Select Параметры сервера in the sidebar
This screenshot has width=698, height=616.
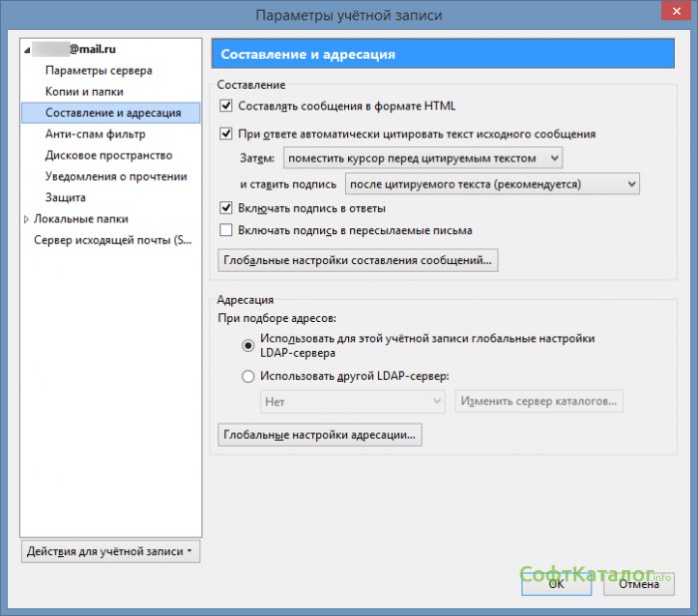(x=99, y=71)
